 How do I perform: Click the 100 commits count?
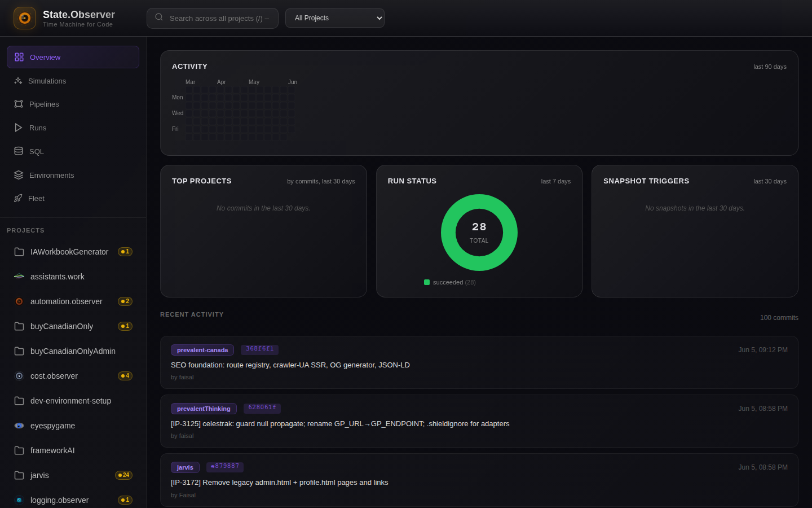pos(779,318)
